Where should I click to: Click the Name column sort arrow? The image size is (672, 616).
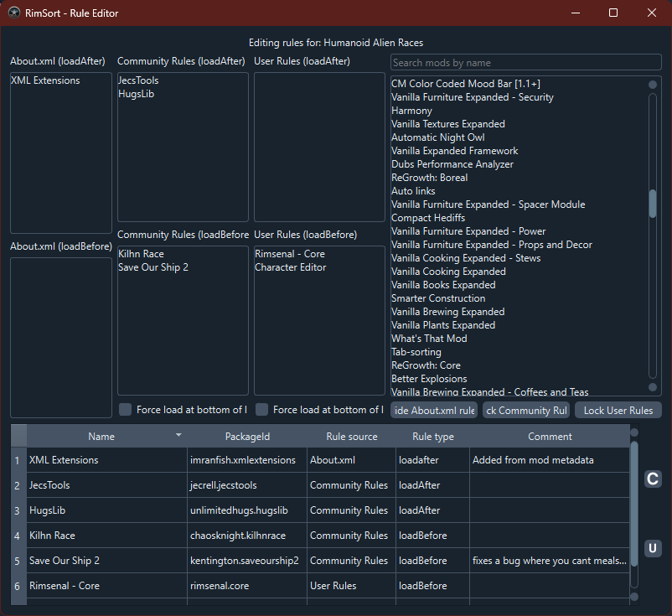(x=178, y=435)
